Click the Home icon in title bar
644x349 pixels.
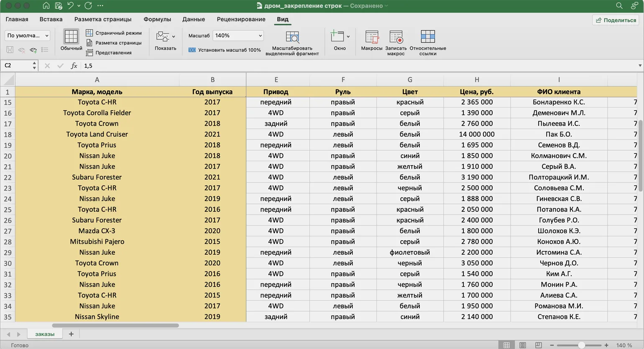[x=46, y=5]
